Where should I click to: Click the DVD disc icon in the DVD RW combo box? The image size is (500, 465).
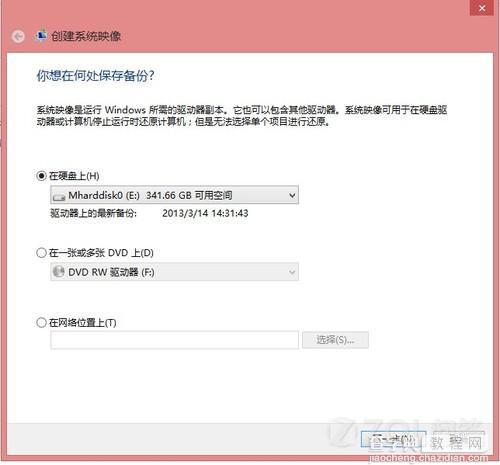pyautogui.click(x=59, y=272)
